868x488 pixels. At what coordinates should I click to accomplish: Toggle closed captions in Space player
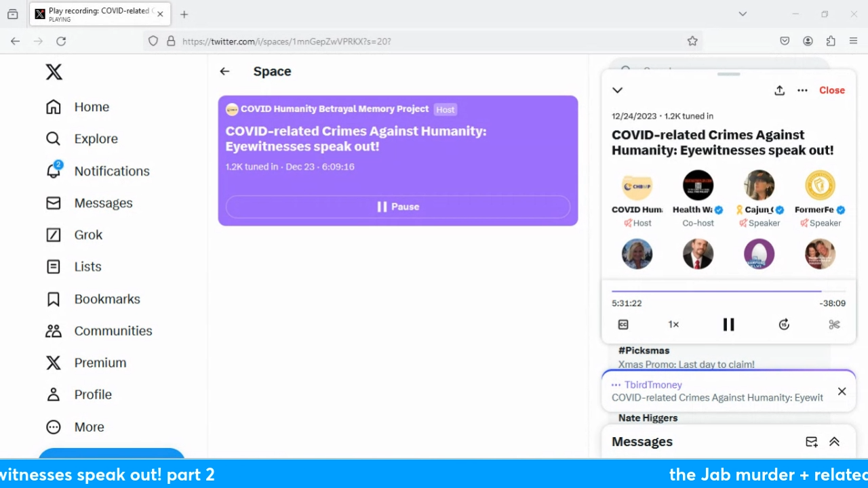[x=623, y=325]
